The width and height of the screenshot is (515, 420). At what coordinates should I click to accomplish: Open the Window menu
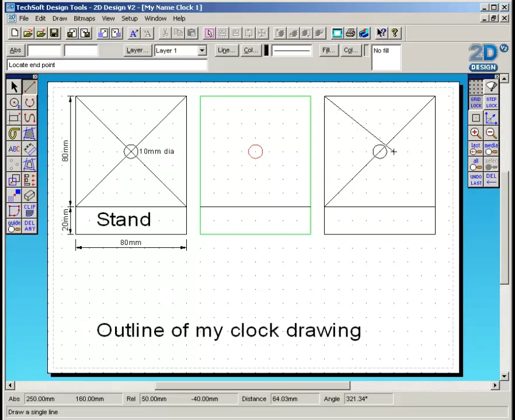pyautogui.click(x=155, y=19)
